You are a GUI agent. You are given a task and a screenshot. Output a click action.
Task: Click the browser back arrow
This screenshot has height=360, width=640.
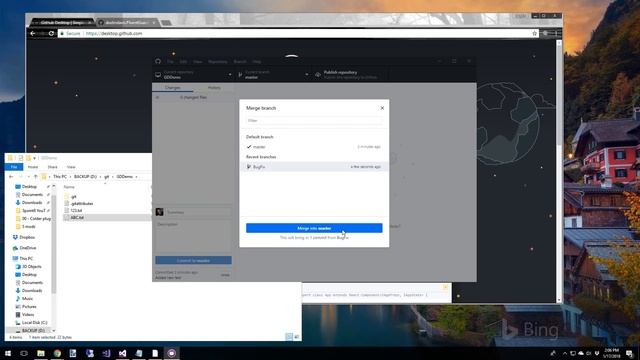tap(33, 33)
